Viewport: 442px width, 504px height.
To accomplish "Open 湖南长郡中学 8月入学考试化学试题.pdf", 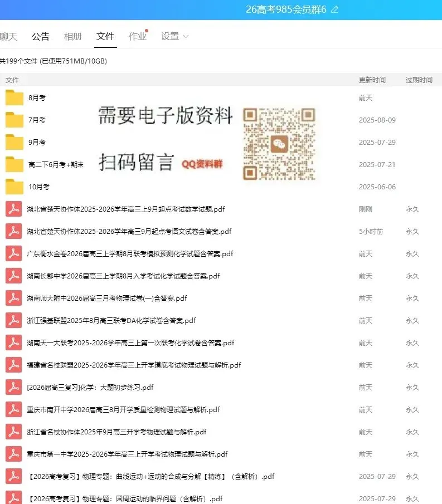I will (123, 276).
